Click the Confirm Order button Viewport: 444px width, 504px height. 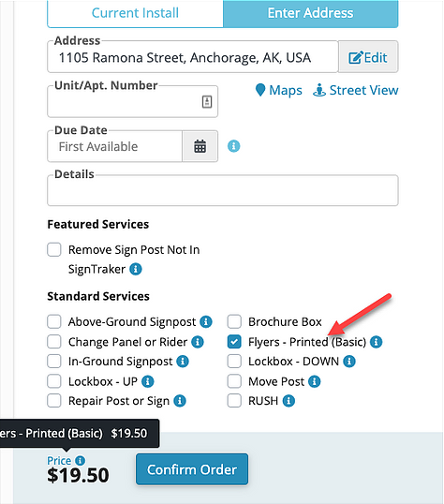click(x=192, y=469)
